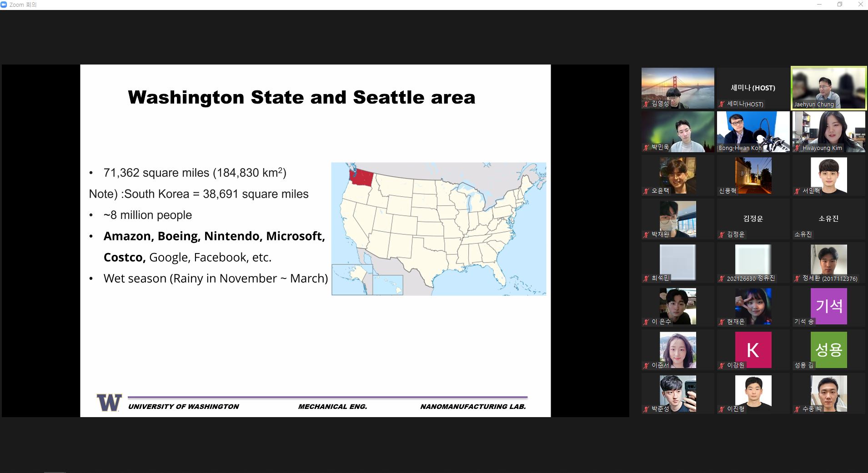The image size is (868, 473).
Task: Click the muted mic icon beside 서인혁
Action: coord(797,191)
